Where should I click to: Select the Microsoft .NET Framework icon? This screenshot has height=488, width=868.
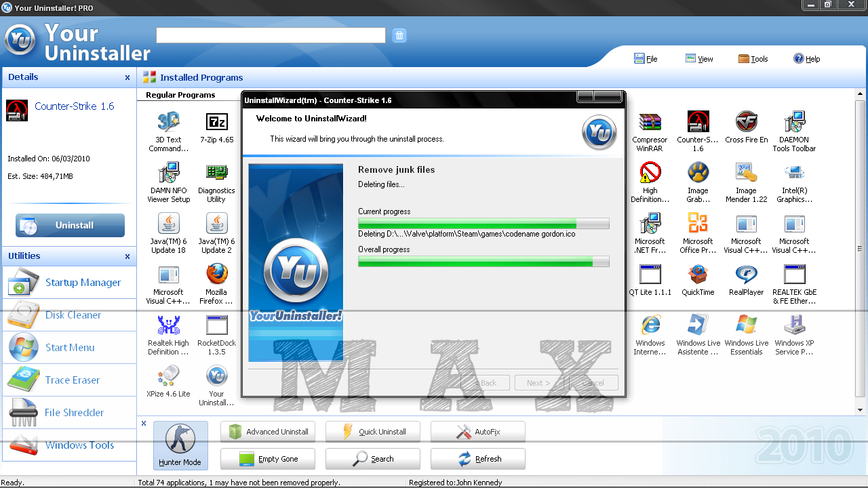click(650, 224)
